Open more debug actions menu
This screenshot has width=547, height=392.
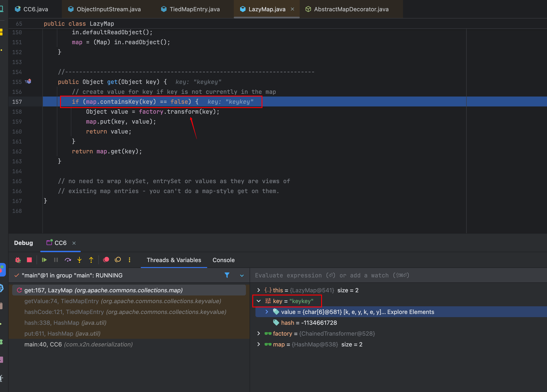(130, 260)
